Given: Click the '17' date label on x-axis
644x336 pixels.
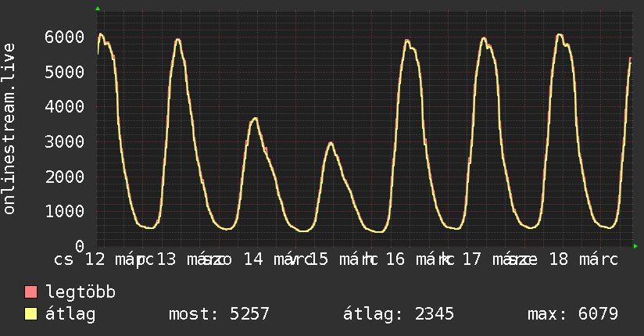Looking at the screenshot, I should [x=471, y=259].
